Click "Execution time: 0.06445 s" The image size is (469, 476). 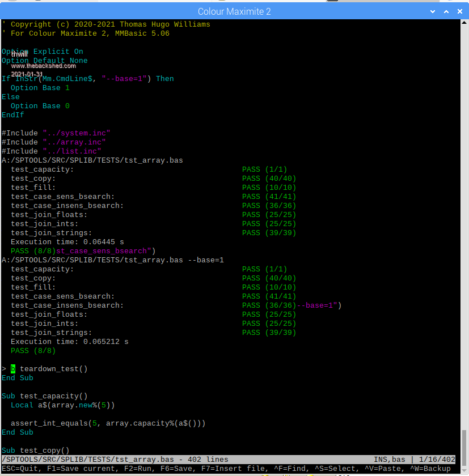click(x=67, y=242)
